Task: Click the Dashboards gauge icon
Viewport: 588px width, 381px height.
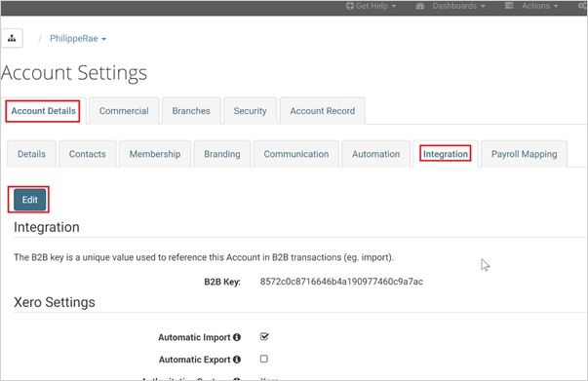Action: coord(420,6)
